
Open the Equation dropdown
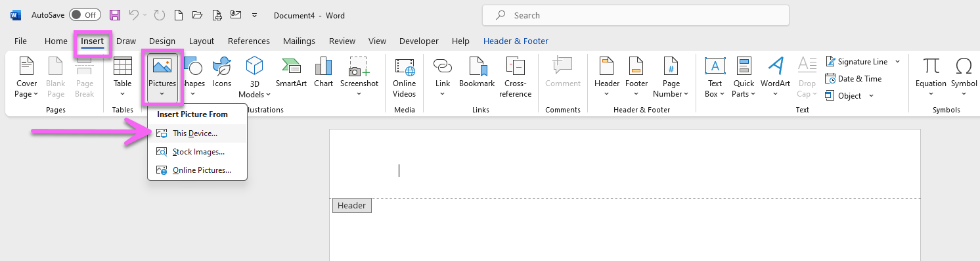click(x=931, y=77)
